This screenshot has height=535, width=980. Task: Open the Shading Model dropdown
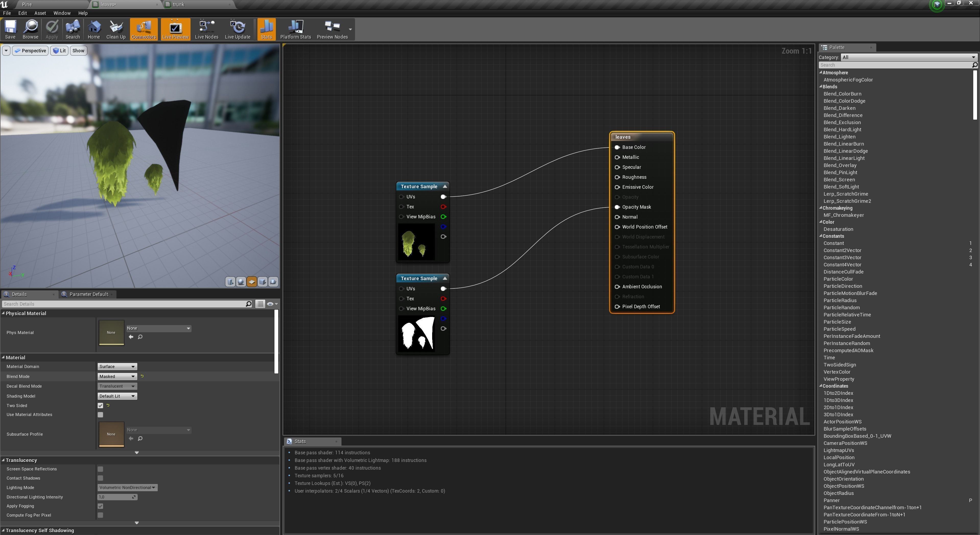(117, 396)
